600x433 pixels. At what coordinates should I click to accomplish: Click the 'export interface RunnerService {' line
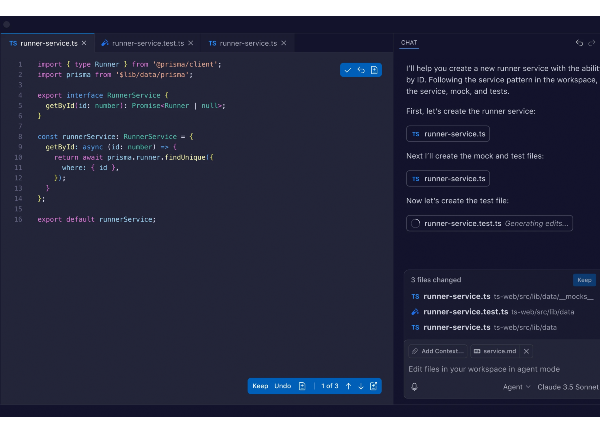pyautogui.click(x=103, y=95)
